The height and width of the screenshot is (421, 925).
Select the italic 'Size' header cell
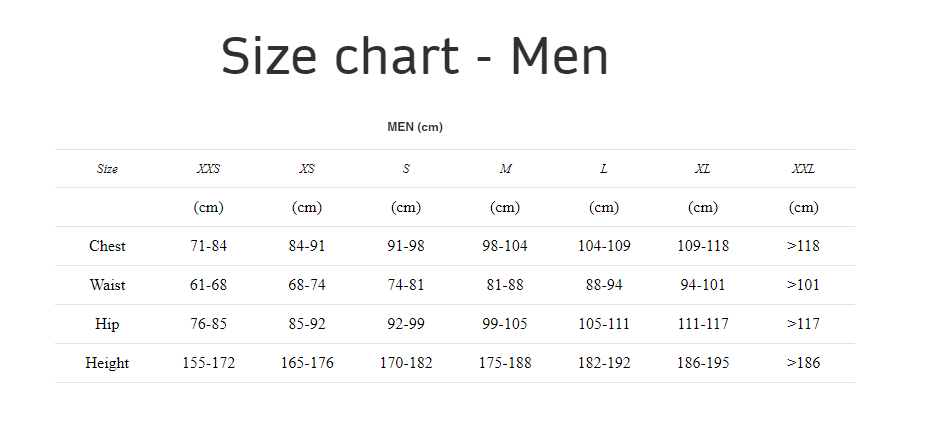(x=107, y=169)
